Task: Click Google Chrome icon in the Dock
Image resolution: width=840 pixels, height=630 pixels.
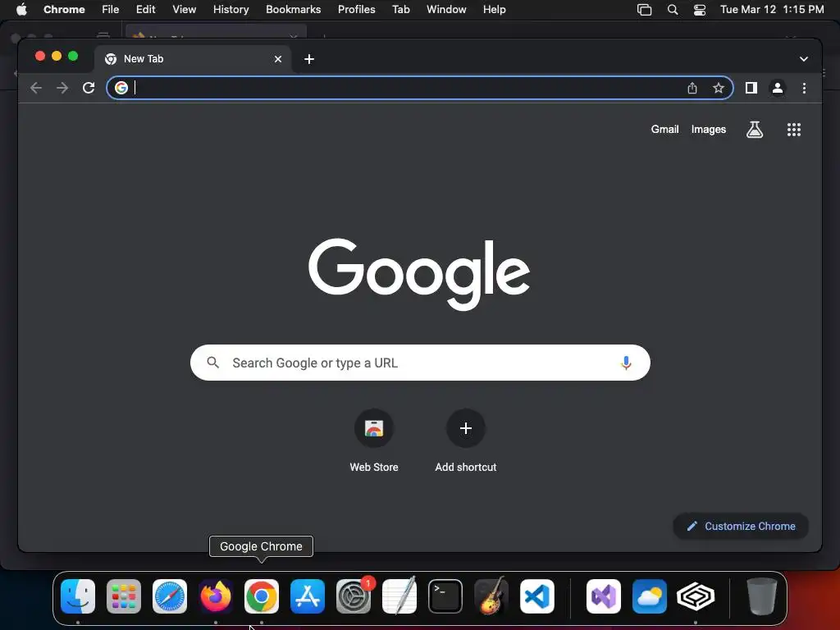Action: point(262,596)
